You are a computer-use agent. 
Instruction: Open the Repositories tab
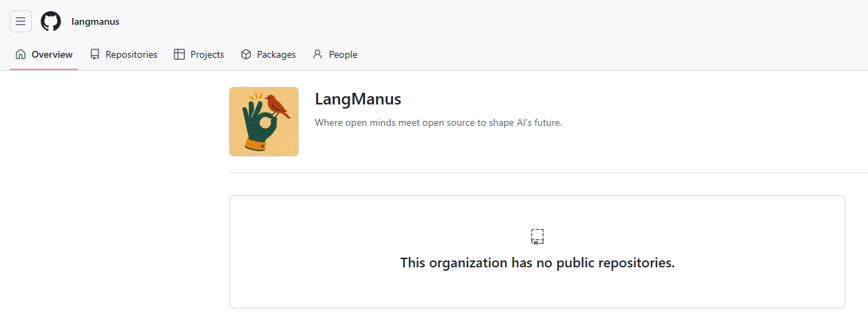tap(131, 54)
